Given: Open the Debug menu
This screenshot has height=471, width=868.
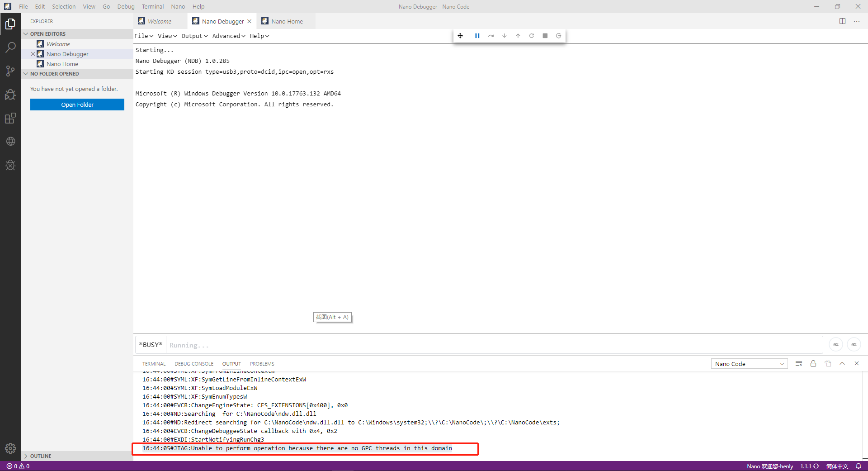Looking at the screenshot, I should coord(126,6).
